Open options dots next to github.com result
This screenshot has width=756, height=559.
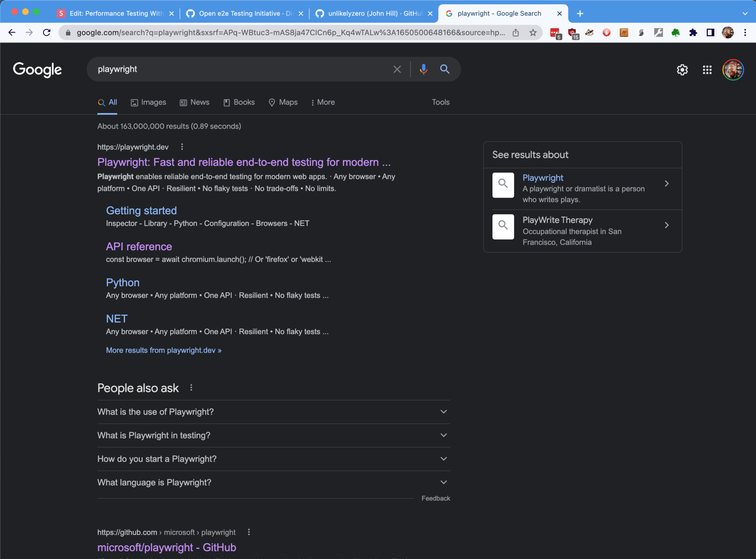click(249, 532)
